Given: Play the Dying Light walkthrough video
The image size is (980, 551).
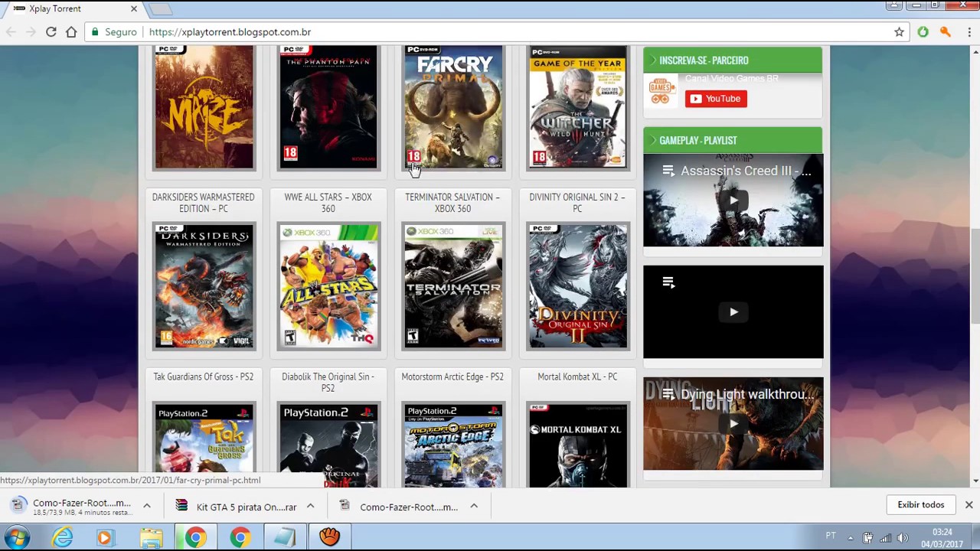Looking at the screenshot, I should tap(733, 423).
